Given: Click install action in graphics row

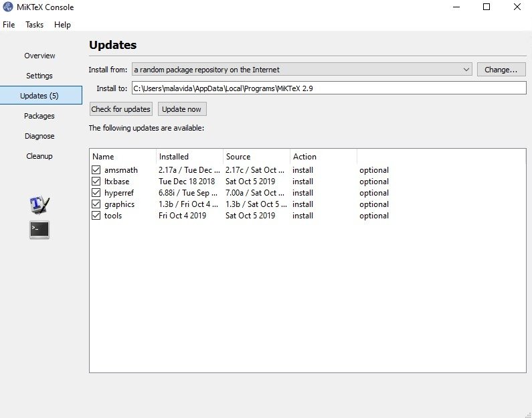Looking at the screenshot, I should pyautogui.click(x=302, y=204).
